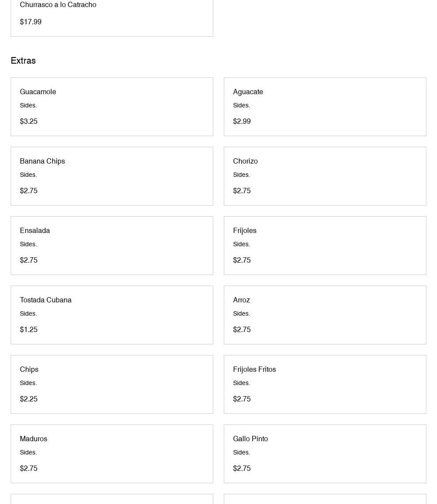Click the Extras section heading
The image size is (437, 504).
coord(23,61)
